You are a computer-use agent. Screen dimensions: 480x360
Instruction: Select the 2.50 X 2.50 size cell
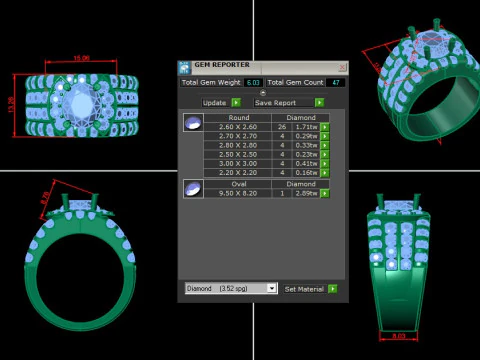point(238,154)
